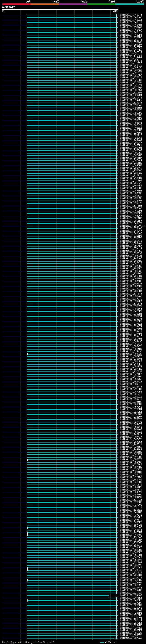This screenshot has width=146, height=644.
Task: Select the UniRef100_A8SEA2 label
Action: click(x=131, y=271)
